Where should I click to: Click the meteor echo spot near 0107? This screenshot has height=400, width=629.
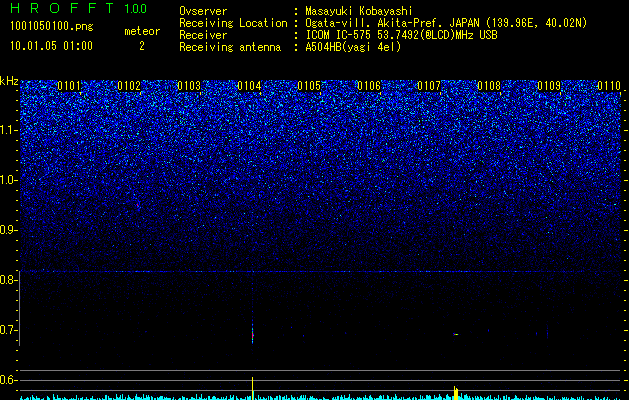[456, 334]
